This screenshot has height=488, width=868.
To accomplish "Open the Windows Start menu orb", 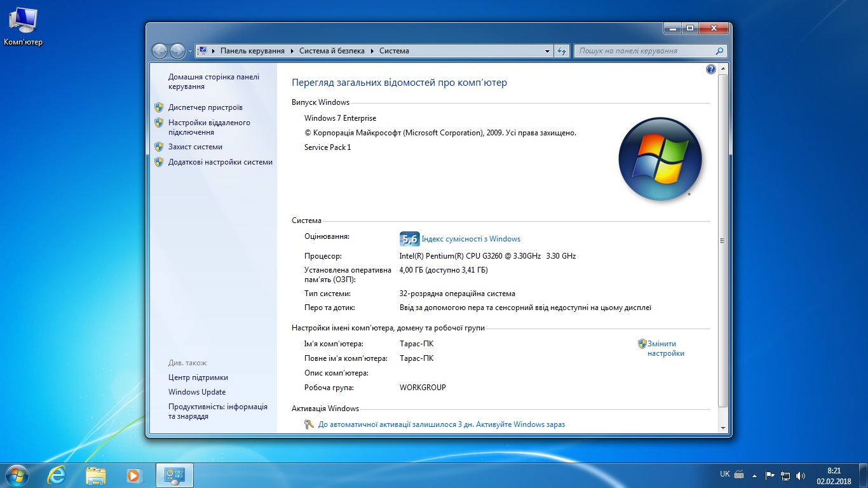I will (x=17, y=475).
